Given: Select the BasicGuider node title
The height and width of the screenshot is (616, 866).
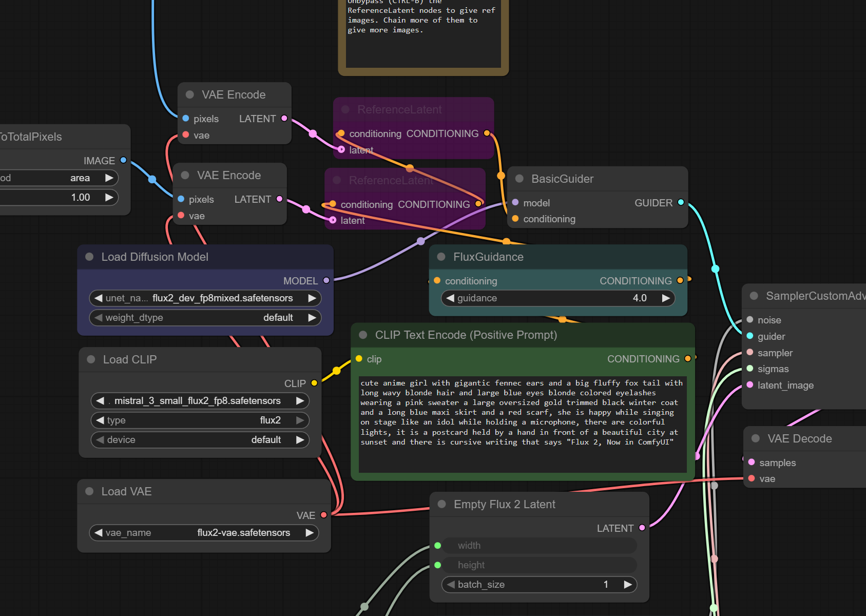Looking at the screenshot, I should point(562,179).
